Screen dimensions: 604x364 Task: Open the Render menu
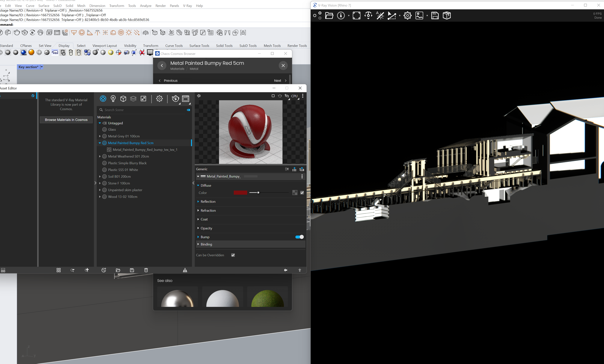pos(161,6)
